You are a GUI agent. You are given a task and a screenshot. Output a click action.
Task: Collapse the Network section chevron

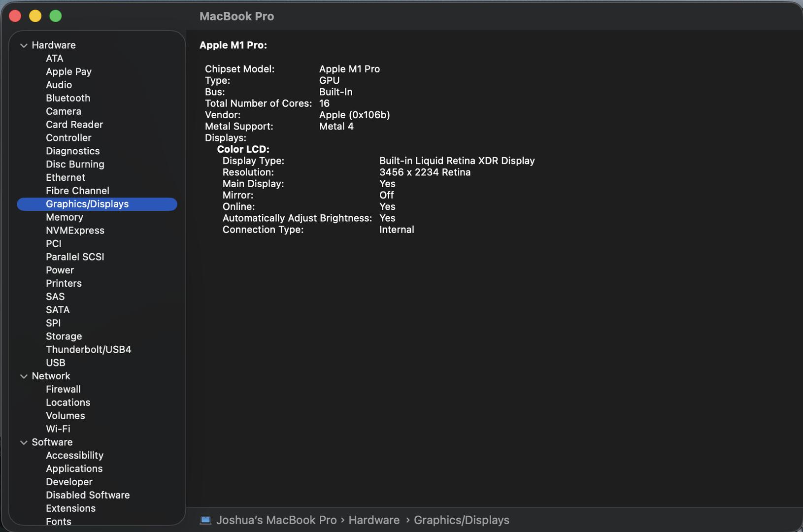click(x=24, y=376)
